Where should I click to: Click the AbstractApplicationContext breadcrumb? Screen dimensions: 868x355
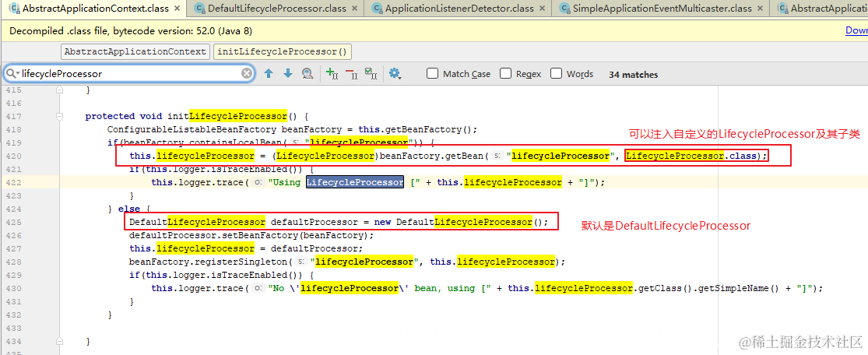pos(135,51)
